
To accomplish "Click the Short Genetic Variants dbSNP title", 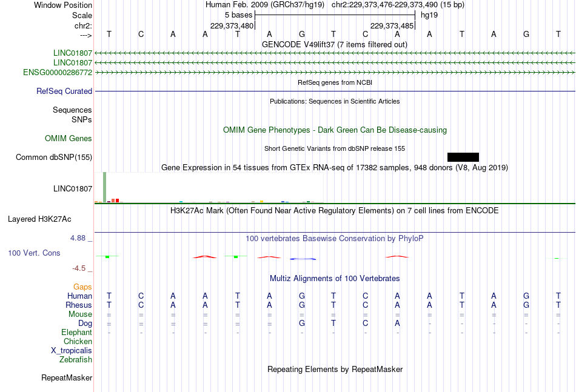I will coord(335,148).
